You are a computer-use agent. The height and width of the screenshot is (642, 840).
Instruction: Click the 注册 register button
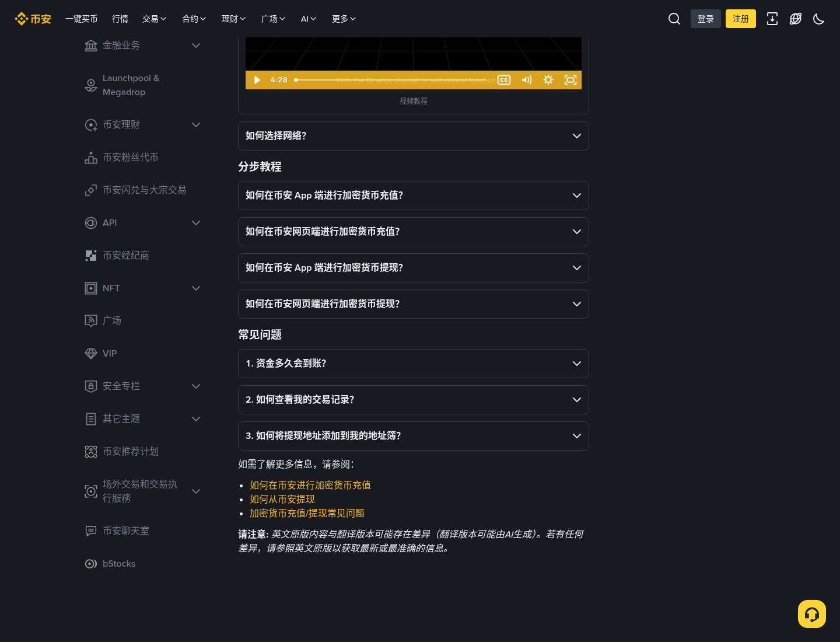point(741,19)
